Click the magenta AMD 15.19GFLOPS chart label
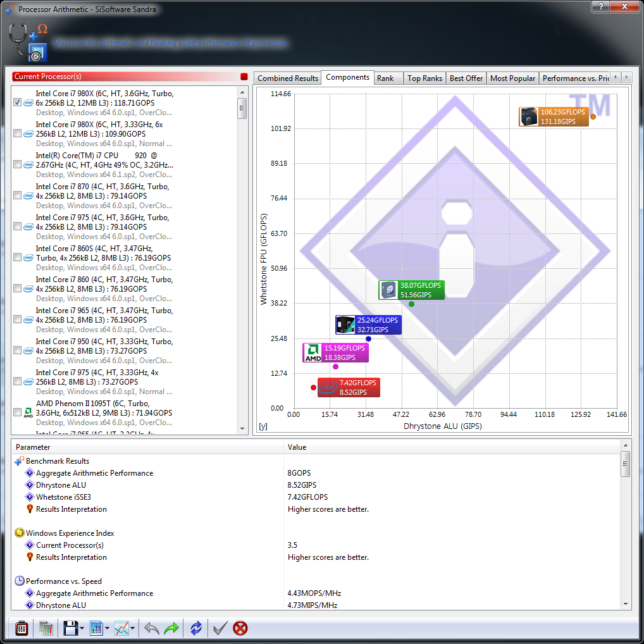The height and width of the screenshot is (644, 644). [x=335, y=353]
